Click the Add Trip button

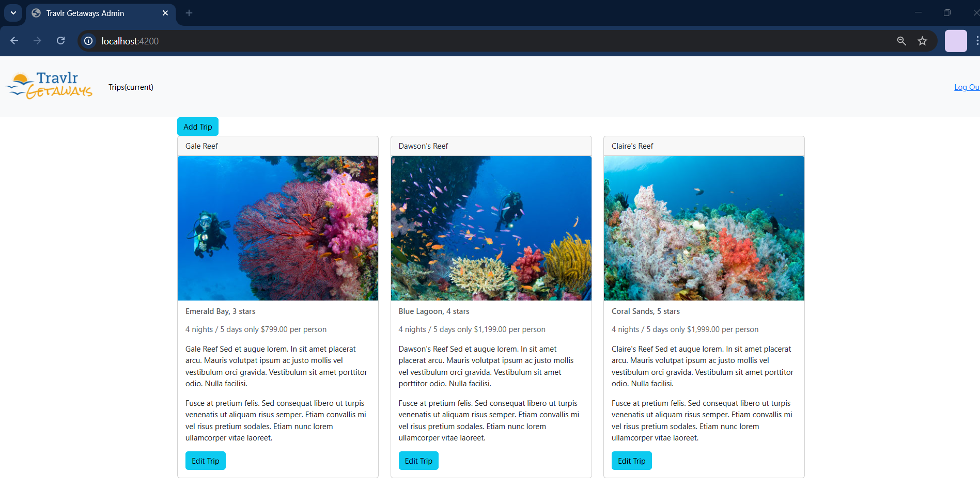point(198,127)
